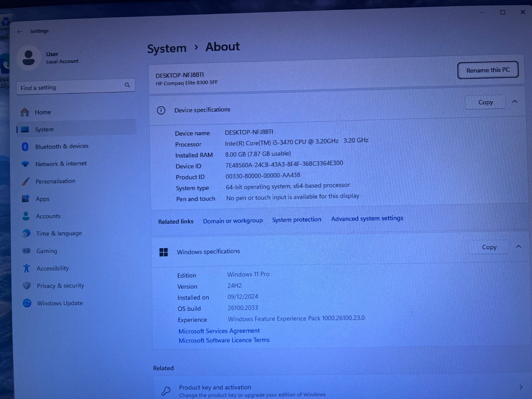The image size is (532, 399).
Task: Click the product key icon
Action: [x=166, y=391]
